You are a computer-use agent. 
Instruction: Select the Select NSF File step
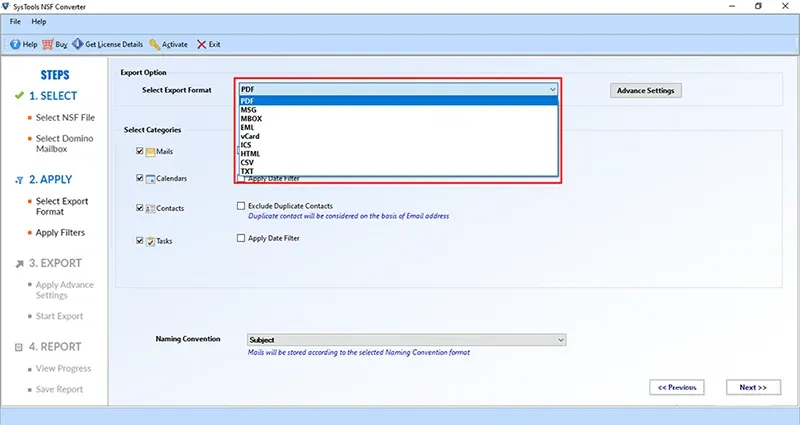pos(65,117)
